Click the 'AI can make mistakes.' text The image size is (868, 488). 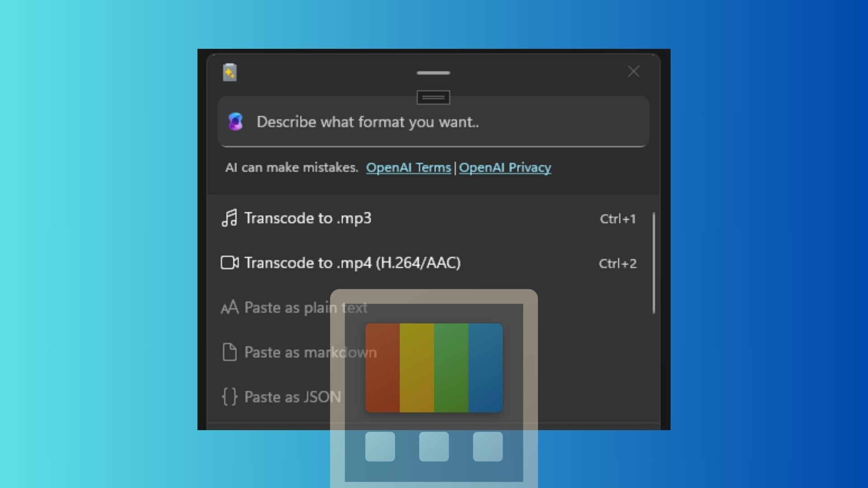click(x=292, y=168)
